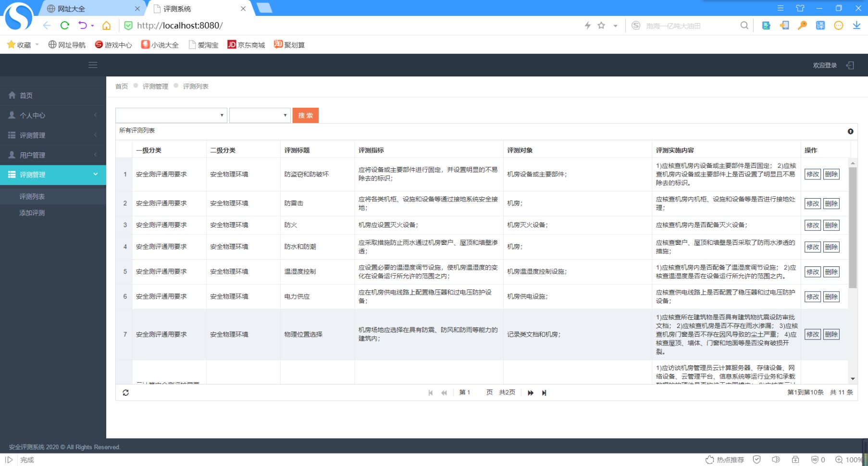Screen dimensions: 868x466
Task: Go to first page arrow
Action: click(x=431, y=393)
